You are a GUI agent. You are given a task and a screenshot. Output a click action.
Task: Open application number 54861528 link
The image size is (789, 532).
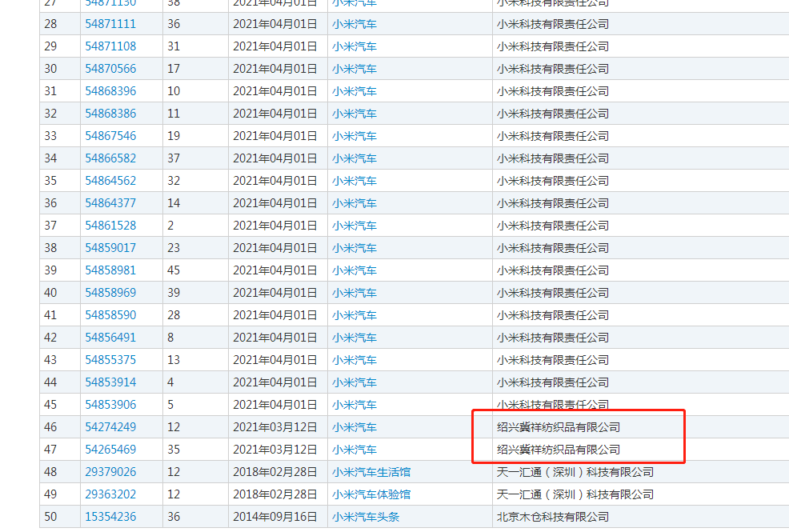(x=110, y=226)
